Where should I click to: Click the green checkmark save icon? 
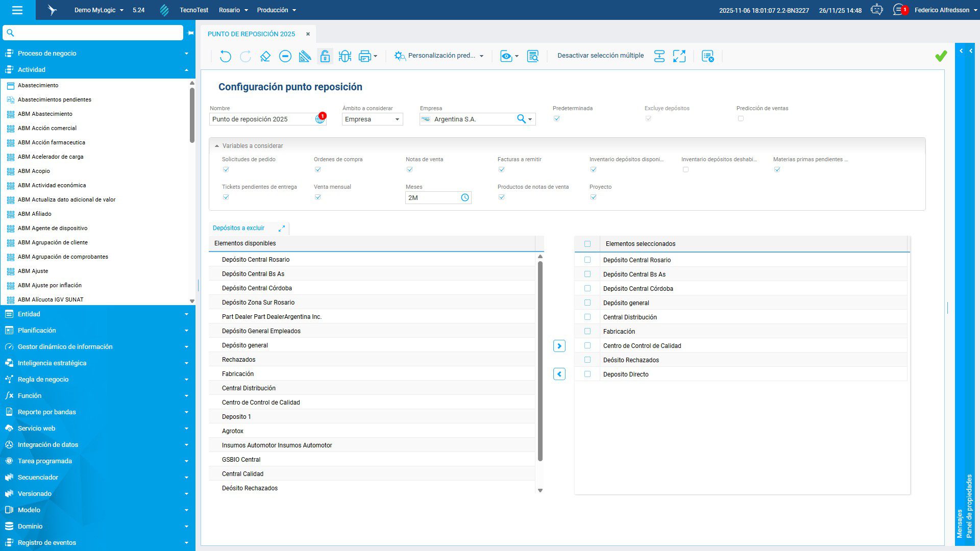941,56
